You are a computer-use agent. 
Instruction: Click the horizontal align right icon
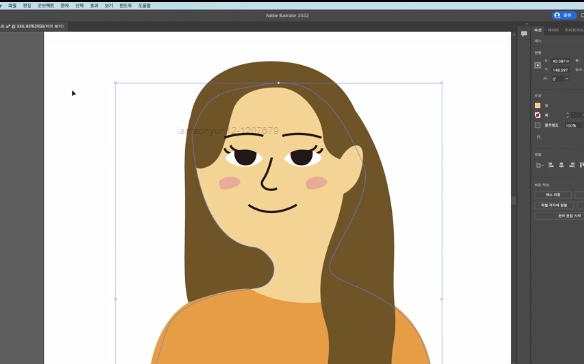tap(572, 165)
